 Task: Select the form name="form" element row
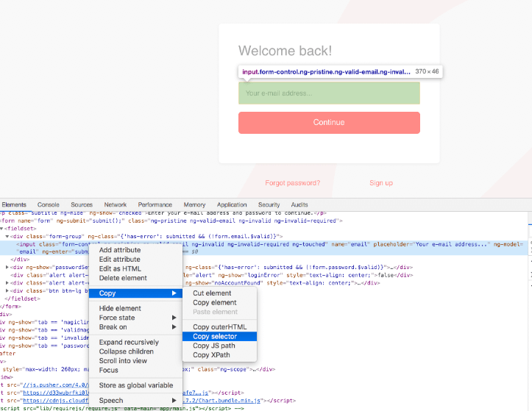tap(171, 221)
